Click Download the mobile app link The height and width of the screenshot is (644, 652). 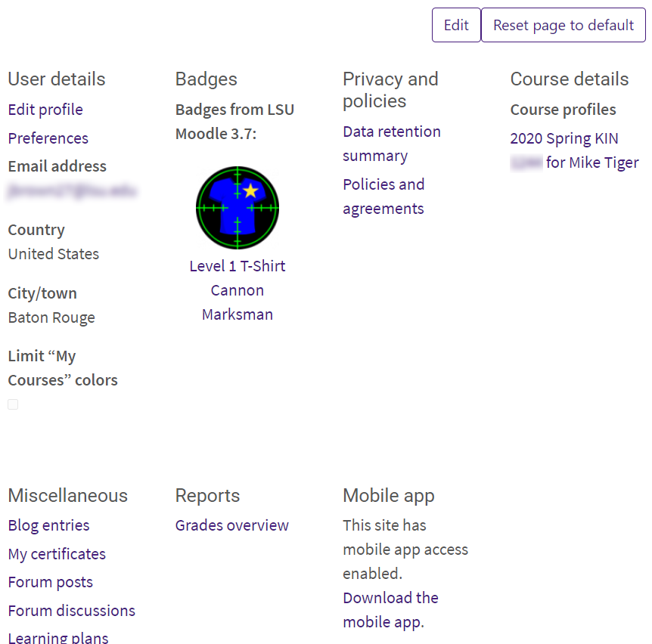[x=390, y=610]
